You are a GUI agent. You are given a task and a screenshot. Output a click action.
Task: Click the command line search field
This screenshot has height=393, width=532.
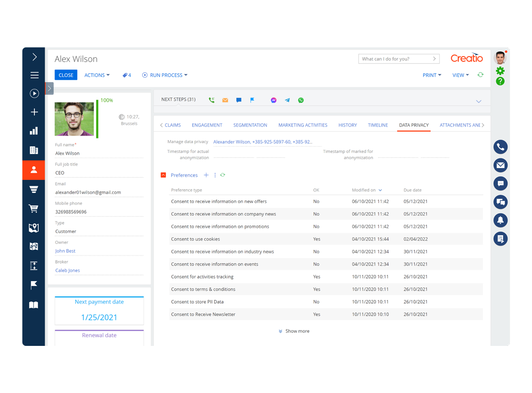[399, 59]
